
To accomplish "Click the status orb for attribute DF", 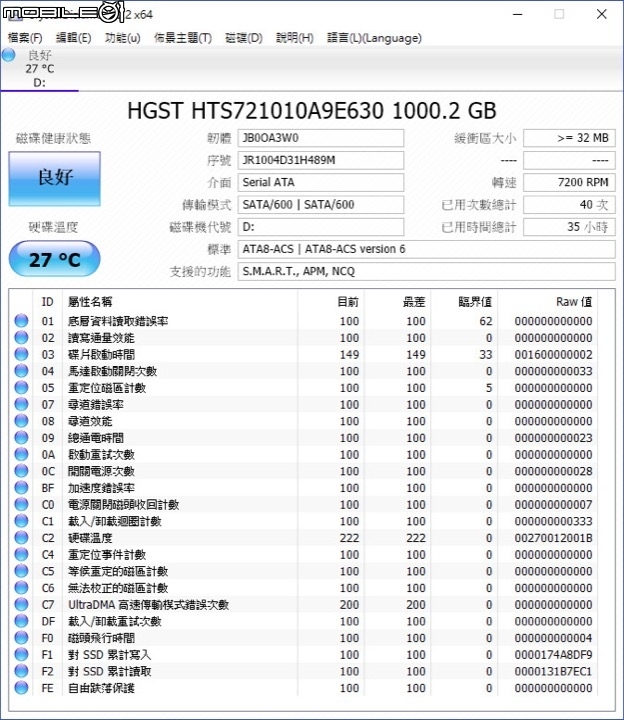I will pos(21,621).
